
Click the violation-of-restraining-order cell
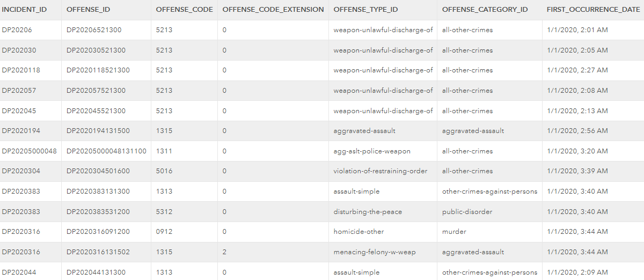pyautogui.click(x=380, y=171)
